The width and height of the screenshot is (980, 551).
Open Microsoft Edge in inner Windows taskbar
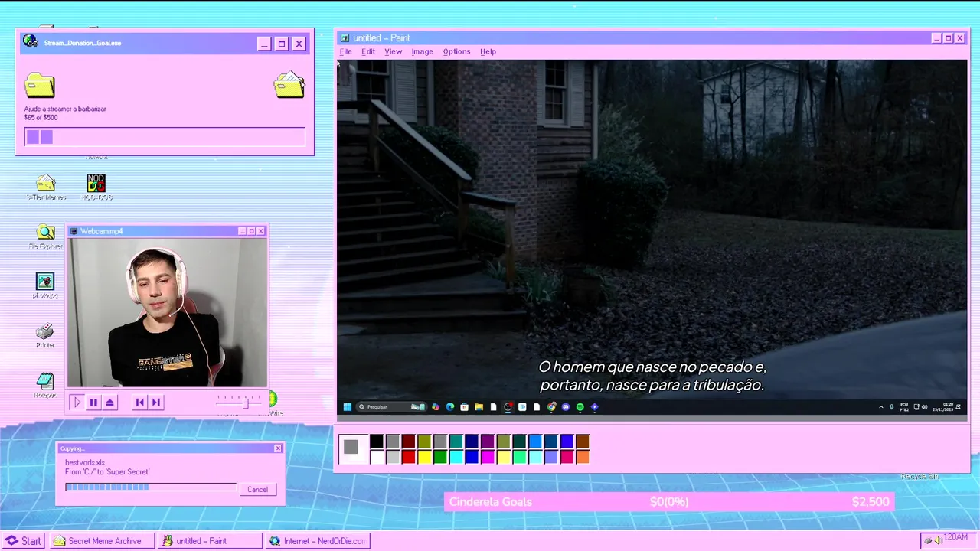click(x=450, y=407)
